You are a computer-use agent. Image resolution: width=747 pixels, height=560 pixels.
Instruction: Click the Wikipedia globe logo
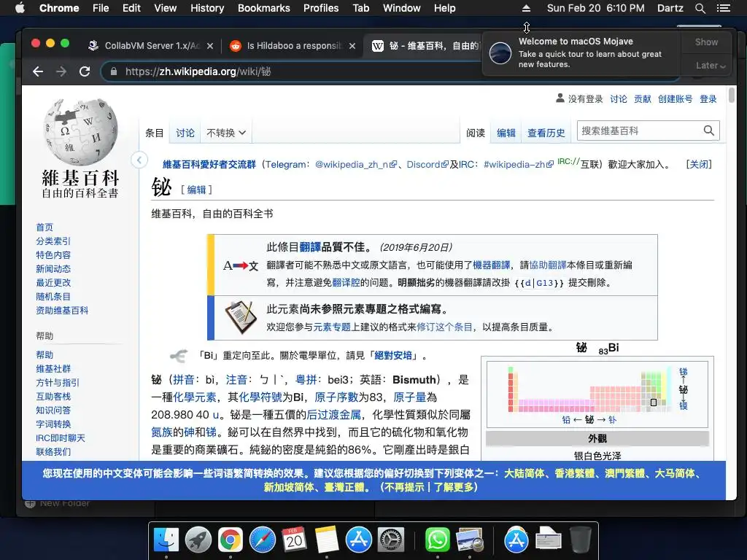(80, 132)
